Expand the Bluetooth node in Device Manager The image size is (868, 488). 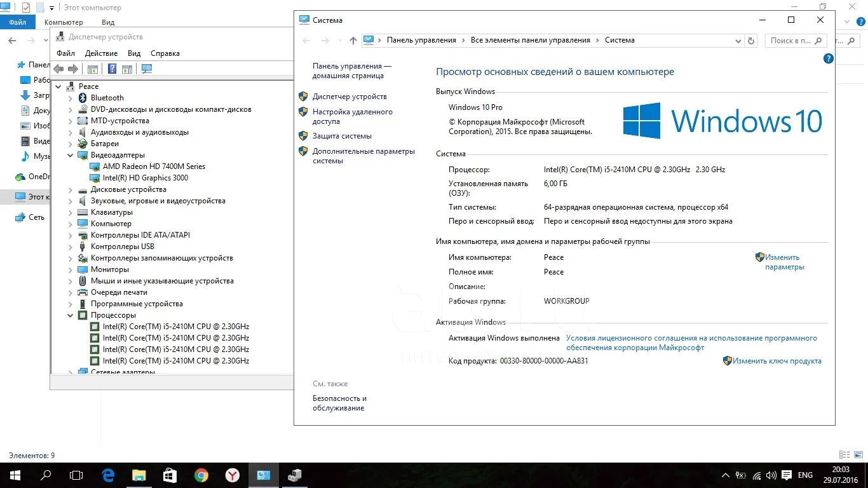pos(71,98)
